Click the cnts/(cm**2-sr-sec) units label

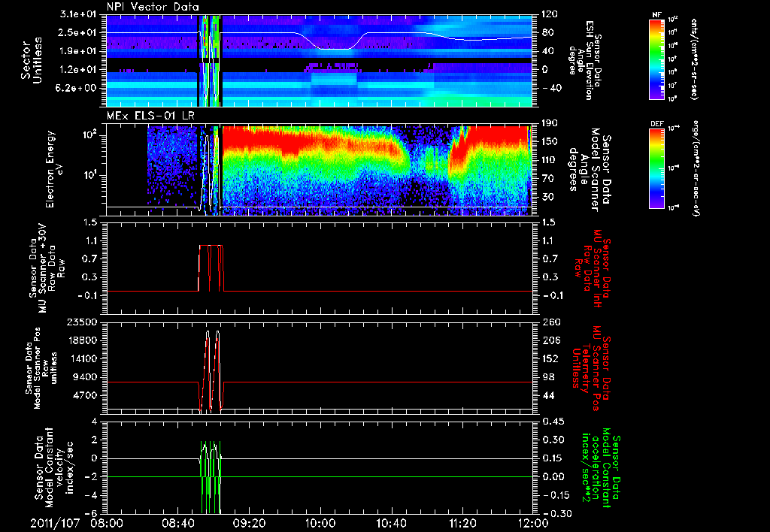click(x=694, y=59)
